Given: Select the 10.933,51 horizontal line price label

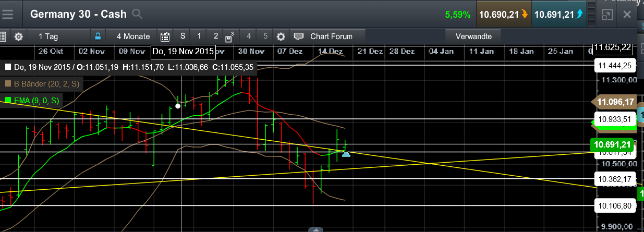Looking at the screenshot, I should 615,119.
